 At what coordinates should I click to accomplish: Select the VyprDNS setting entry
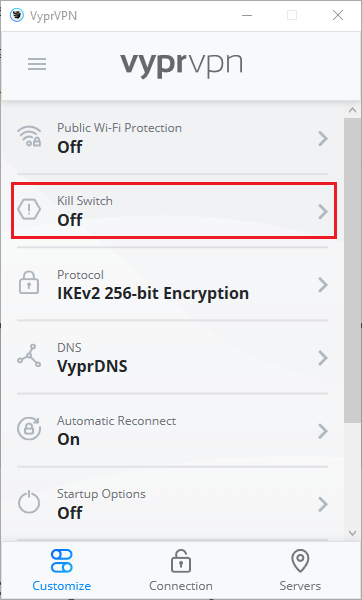(x=92, y=366)
